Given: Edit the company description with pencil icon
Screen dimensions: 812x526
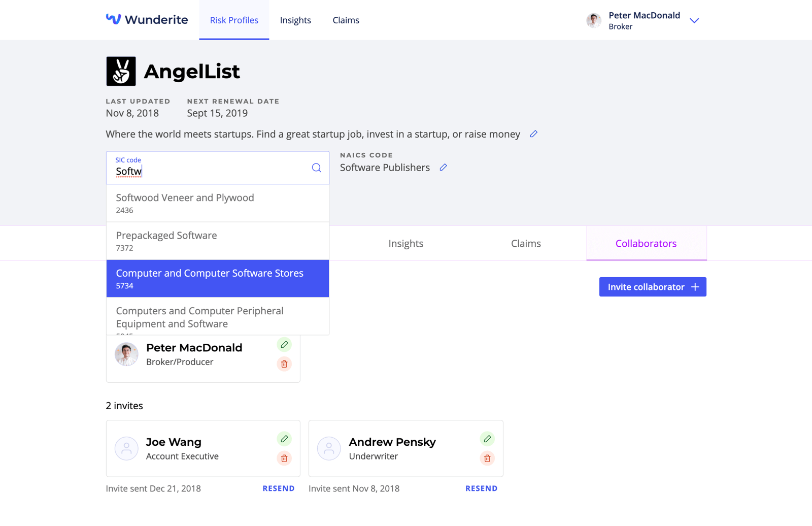Looking at the screenshot, I should 533,134.
